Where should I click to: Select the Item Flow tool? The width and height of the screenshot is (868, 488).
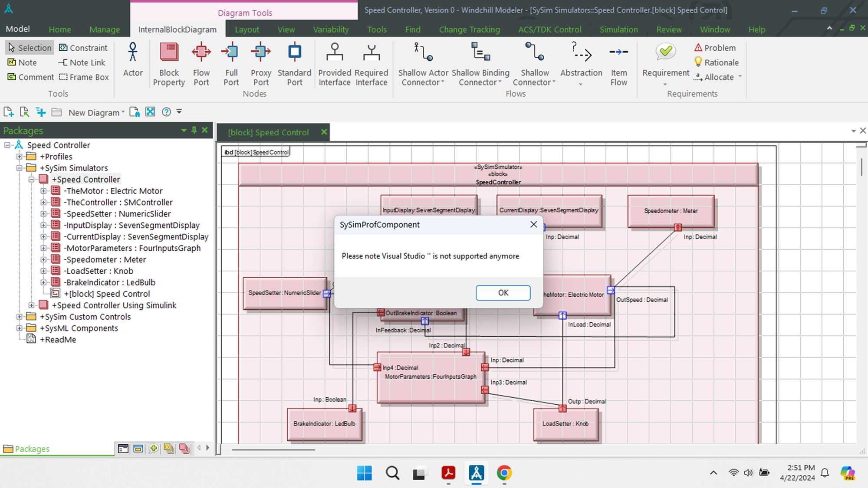[618, 63]
